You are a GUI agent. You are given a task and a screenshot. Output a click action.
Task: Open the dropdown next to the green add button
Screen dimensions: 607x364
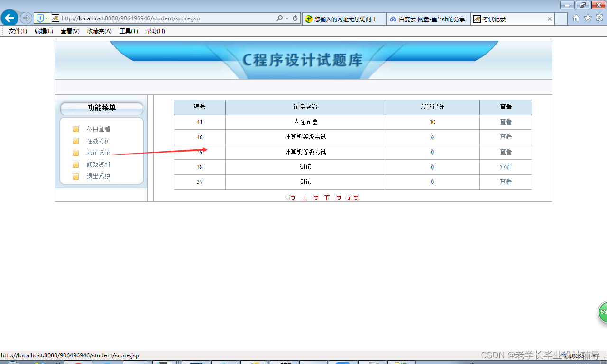(x=46, y=18)
